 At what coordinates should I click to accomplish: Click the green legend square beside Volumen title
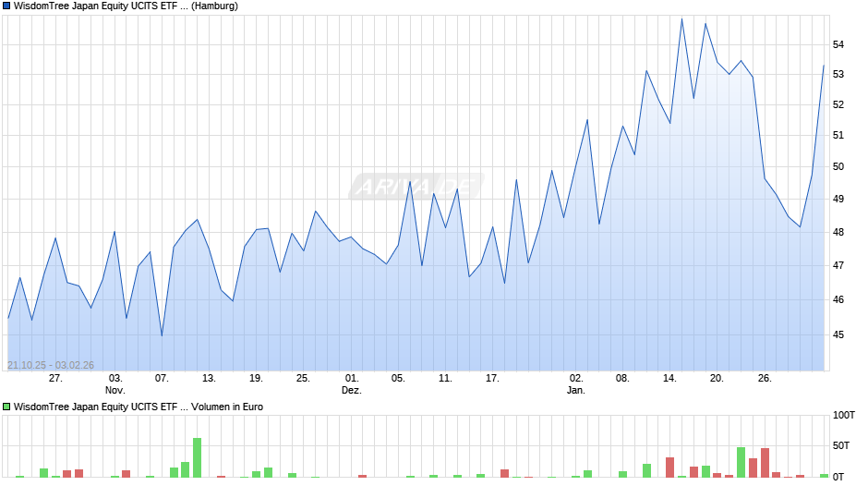pos(6,407)
